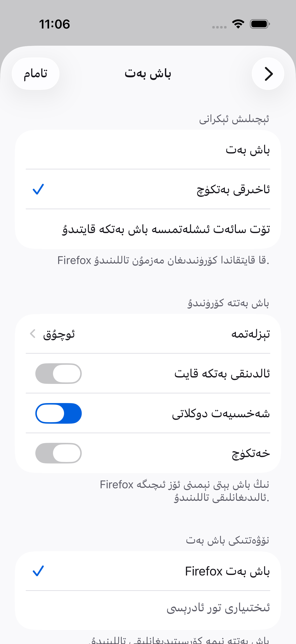Choose the تۆت سائەت ئىشلەتمىسە باش بەتكە قايتىدۇ option
The image size is (296, 644).
coord(148,229)
